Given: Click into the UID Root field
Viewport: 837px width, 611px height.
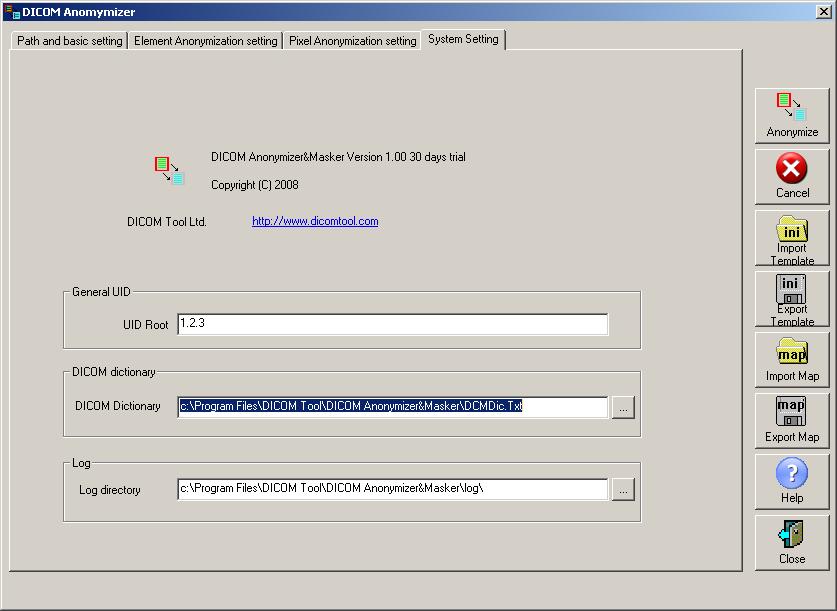Looking at the screenshot, I should 392,324.
